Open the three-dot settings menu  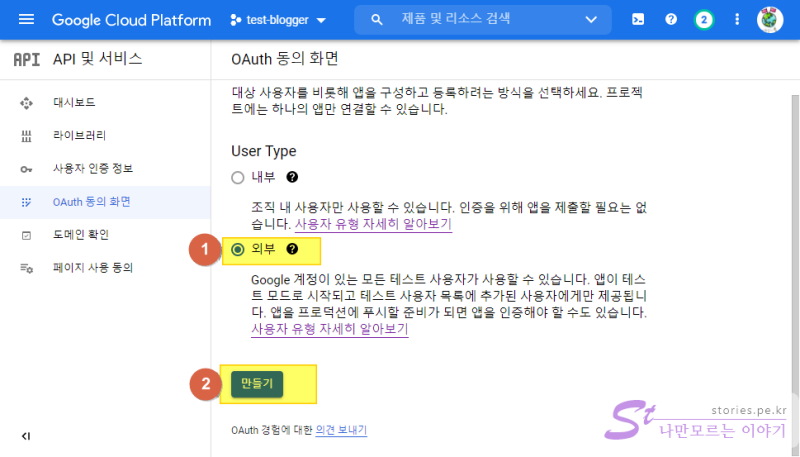tap(737, 19)
